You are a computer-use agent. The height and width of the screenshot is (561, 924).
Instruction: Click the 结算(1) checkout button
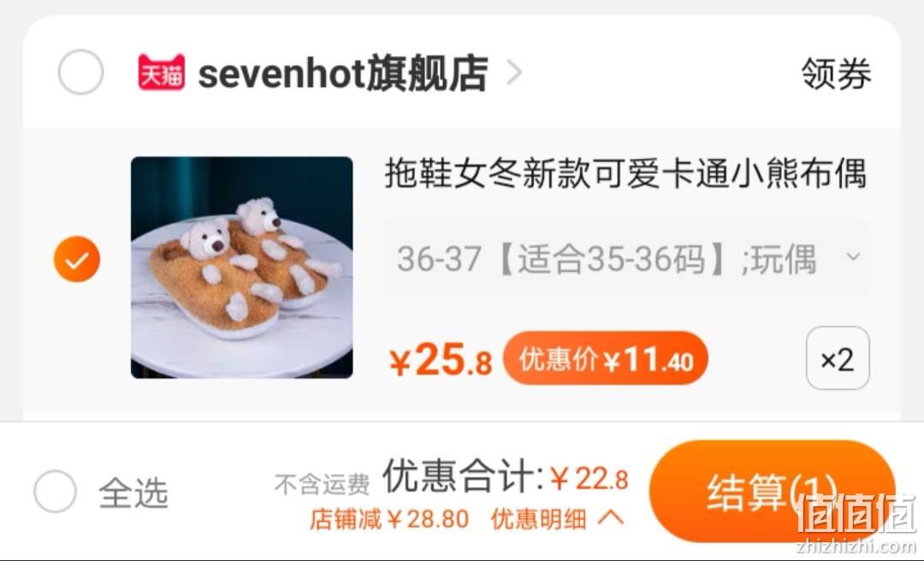(772, 492)
